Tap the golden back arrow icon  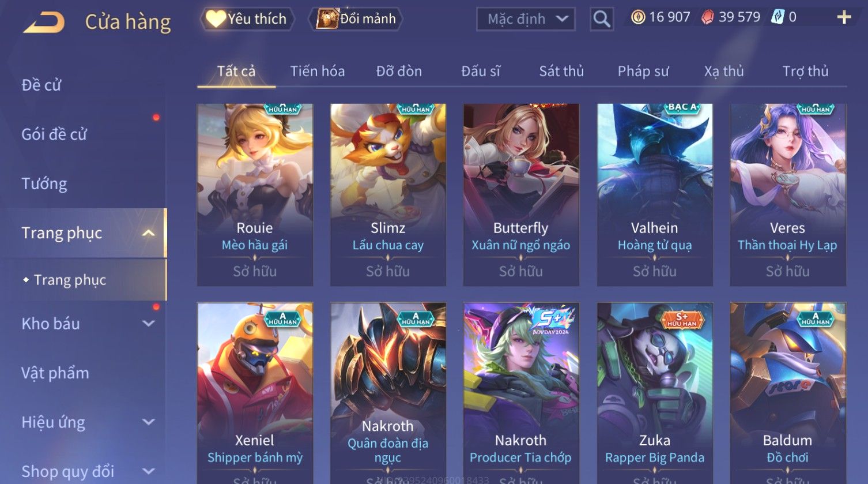pyautogui.click(x=43, y=22)
